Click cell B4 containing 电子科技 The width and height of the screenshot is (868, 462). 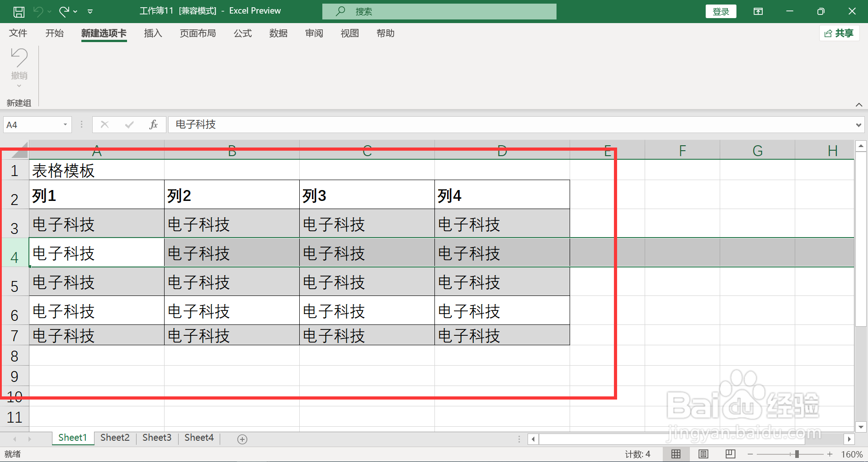tap(231, 253)
